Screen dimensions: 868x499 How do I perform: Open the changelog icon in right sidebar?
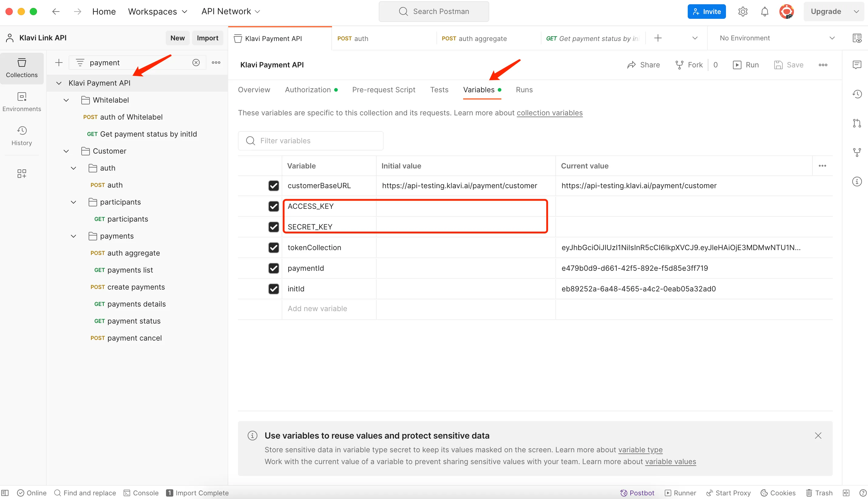pos(857,94)
